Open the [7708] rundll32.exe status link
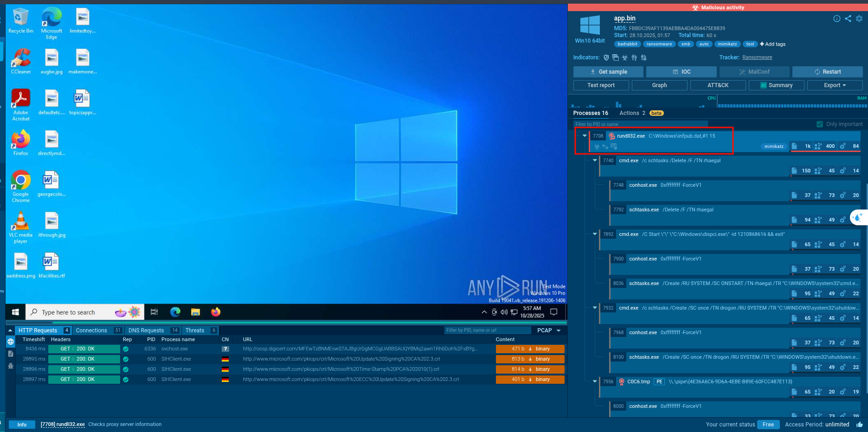Screen dimensions: 868x432 click(63, 425)
